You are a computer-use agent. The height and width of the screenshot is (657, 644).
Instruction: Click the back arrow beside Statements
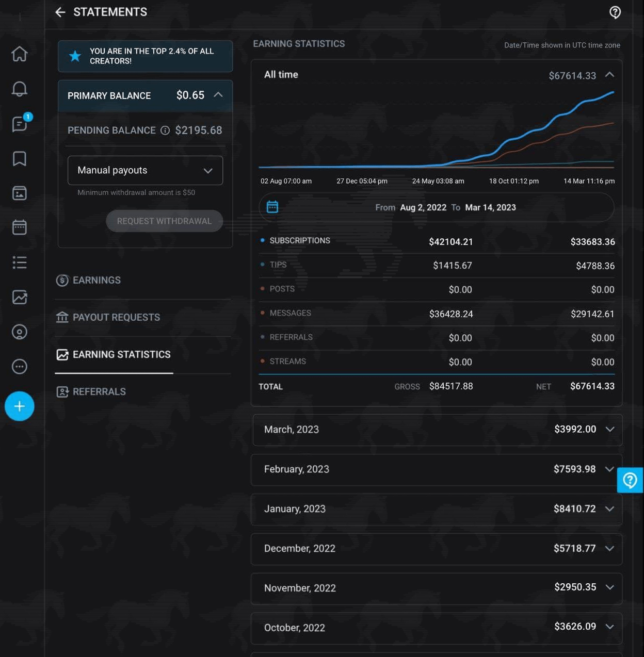60,12
